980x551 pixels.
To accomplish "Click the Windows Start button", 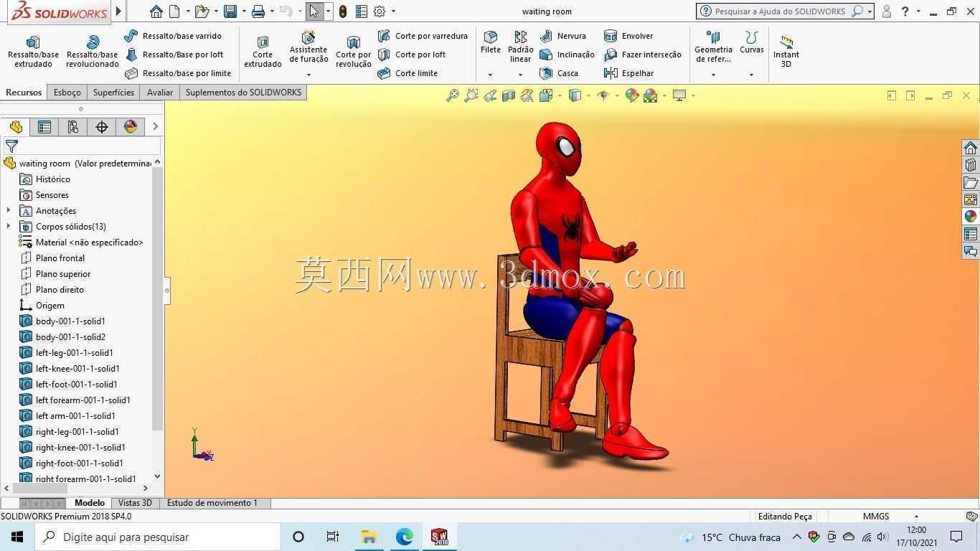I will [17, 537].
